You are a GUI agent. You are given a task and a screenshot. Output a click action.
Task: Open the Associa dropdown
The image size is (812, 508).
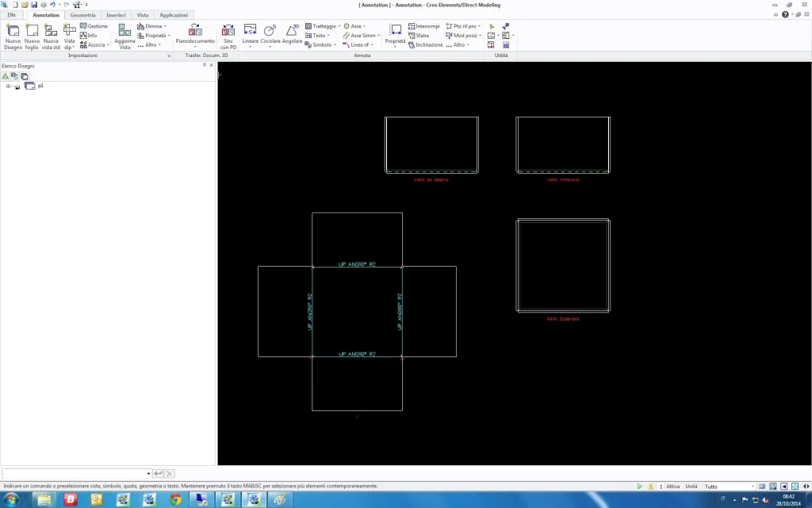[x=94, y=44]
